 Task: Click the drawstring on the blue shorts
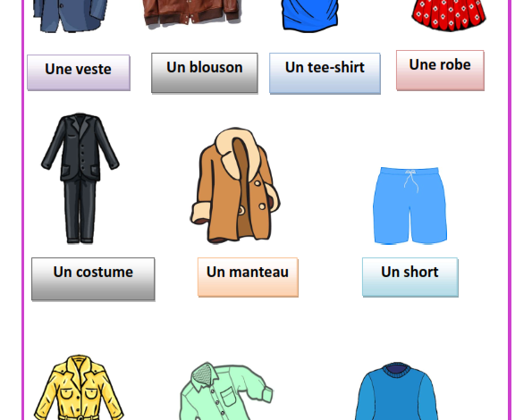tap(411, 181)
